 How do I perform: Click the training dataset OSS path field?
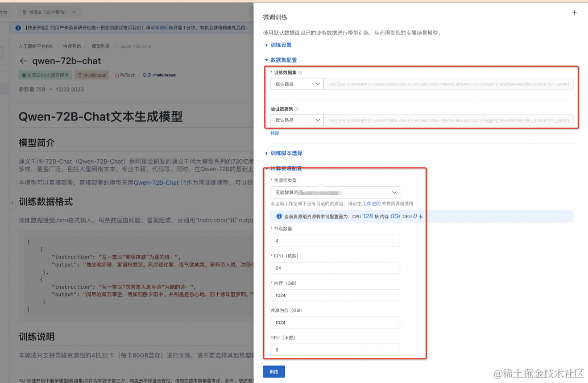tap(449, 84)
